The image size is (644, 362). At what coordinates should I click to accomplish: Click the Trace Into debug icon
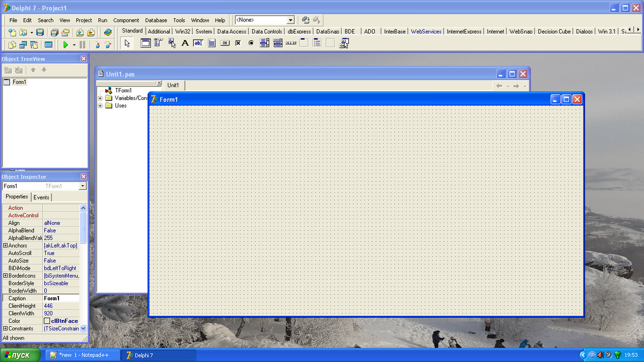[97, 45]
